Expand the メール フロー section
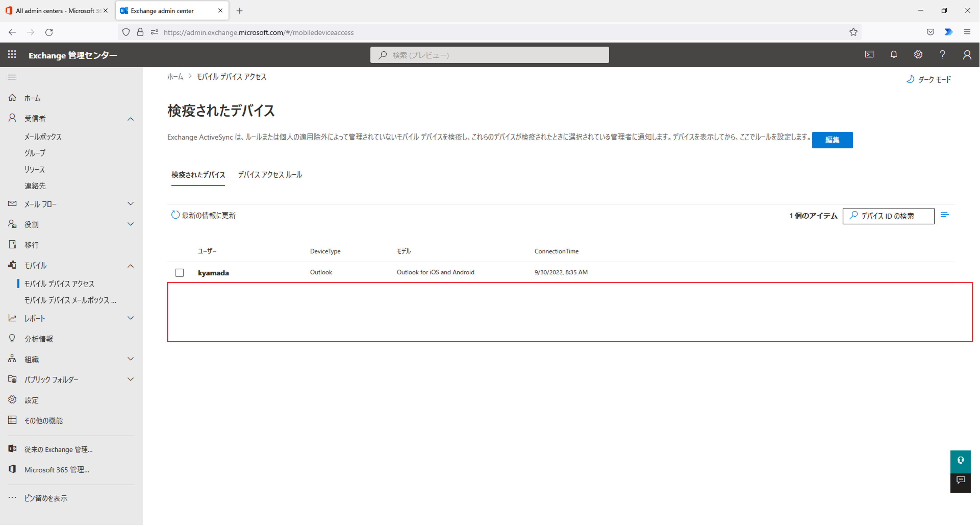This screenshot has width=980, height=527. (131, 204)
